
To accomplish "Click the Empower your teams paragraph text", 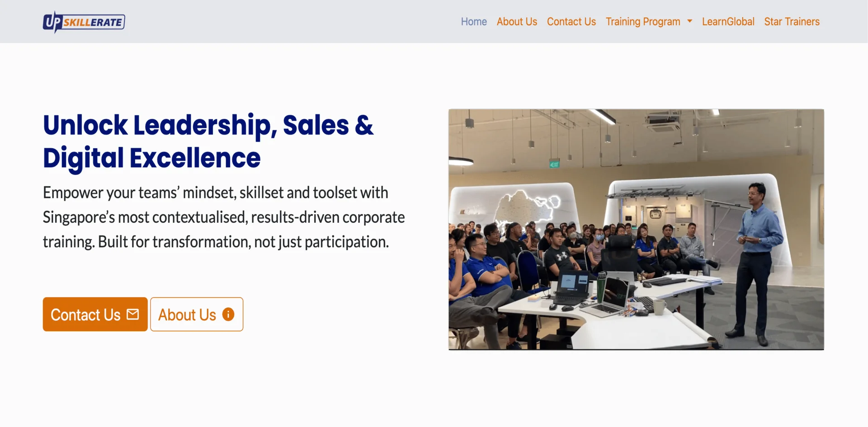I will [224, 217].
